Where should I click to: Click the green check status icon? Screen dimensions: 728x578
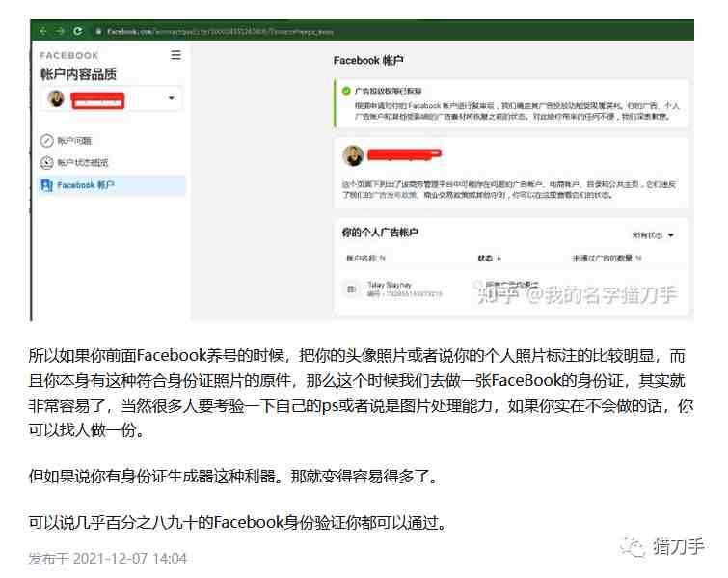pyautogui.click(x=346, y=91)
